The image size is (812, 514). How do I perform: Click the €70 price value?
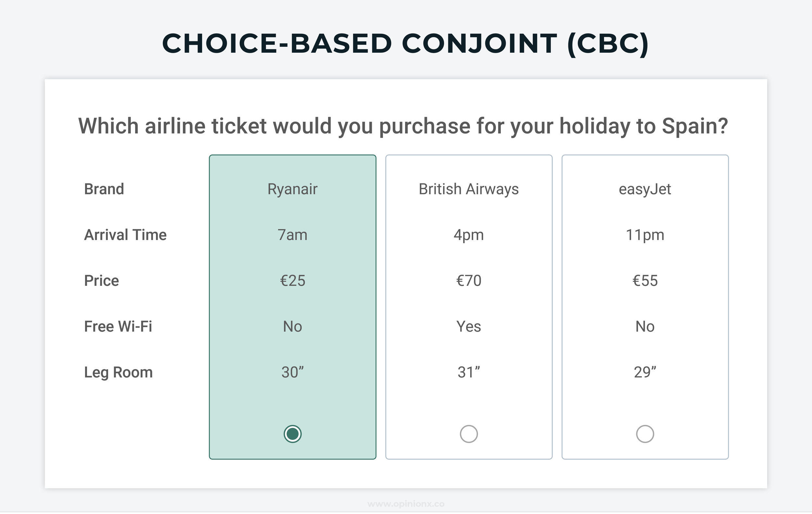click(x=469, y=281)
